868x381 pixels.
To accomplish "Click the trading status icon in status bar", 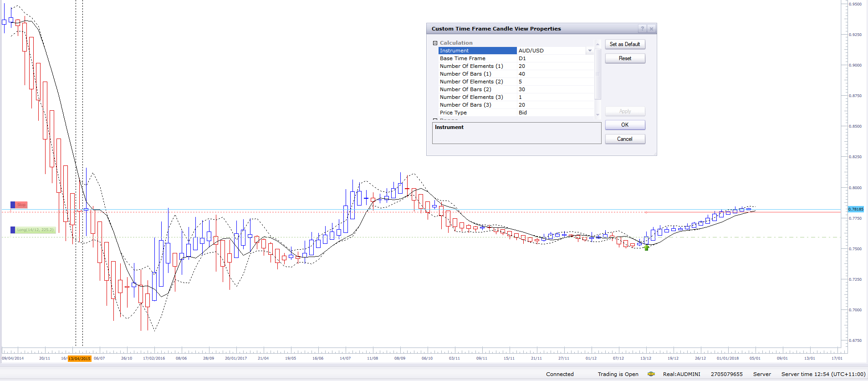I will (x=651, y=374).
